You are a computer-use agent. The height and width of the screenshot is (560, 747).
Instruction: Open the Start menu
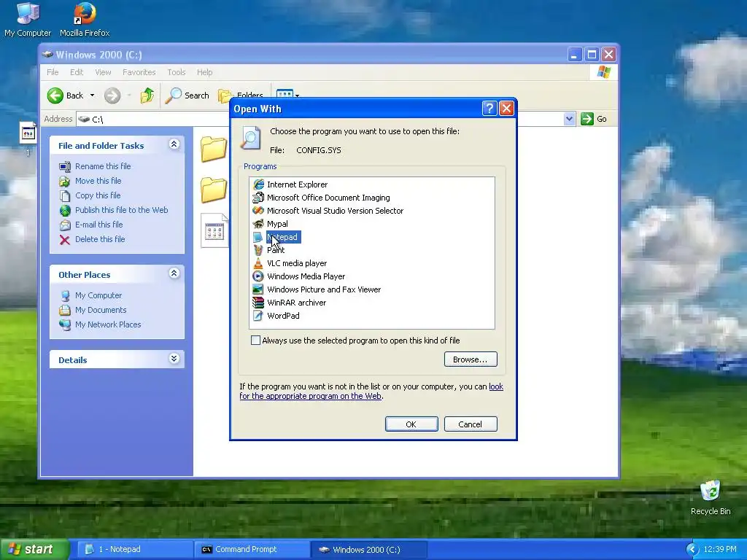tap(34, 550)
